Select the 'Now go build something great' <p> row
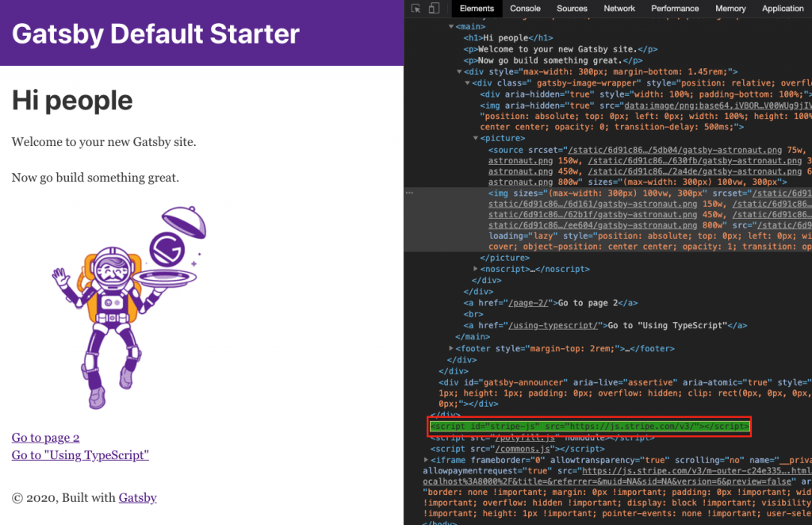The image size is (812, 525). click(x=553, y=60)
